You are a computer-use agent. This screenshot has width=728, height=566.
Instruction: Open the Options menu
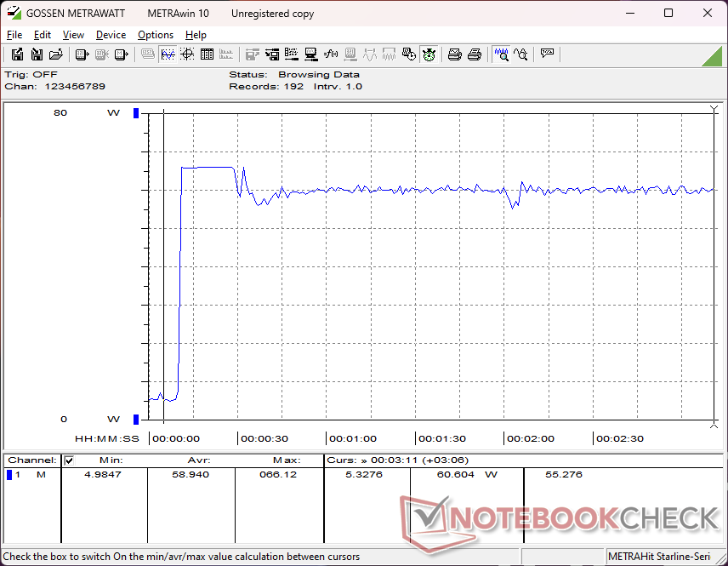coord(156,35)
